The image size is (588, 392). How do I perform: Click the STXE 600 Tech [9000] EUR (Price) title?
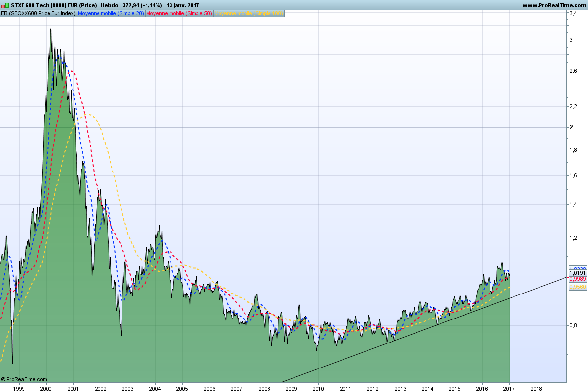coord(54,5)
